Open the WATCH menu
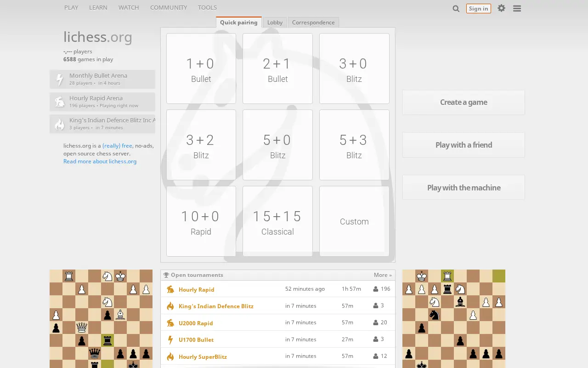The height and width of the screenshot is (368, 588). (x=129, y=7)
